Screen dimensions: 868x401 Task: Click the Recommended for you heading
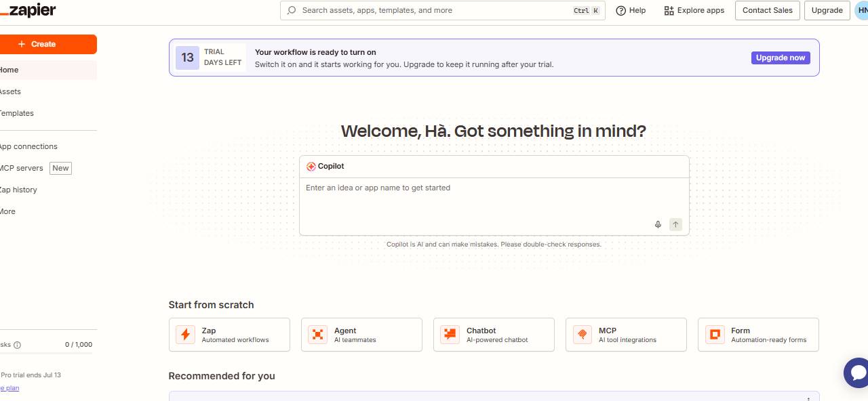pos(222,376)
